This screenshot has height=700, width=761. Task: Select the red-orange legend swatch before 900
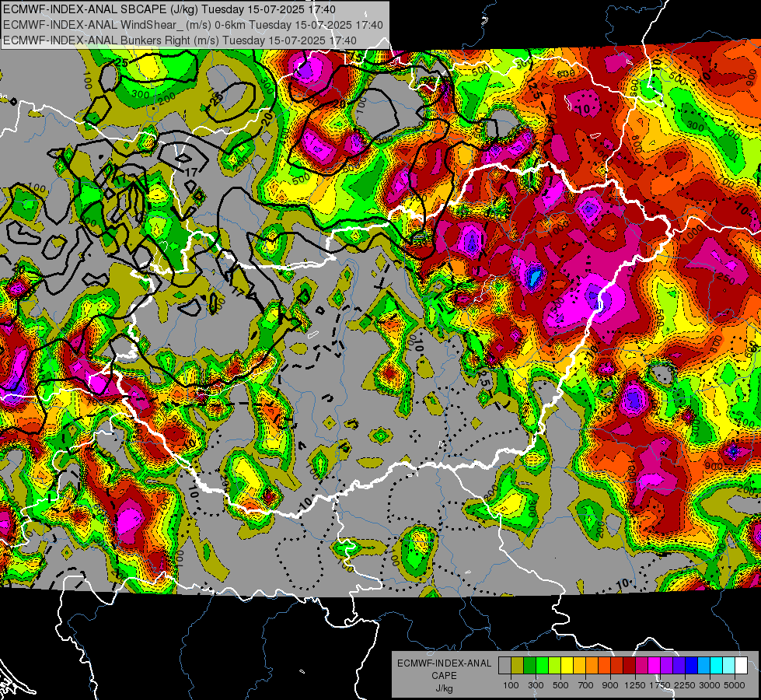604,665
